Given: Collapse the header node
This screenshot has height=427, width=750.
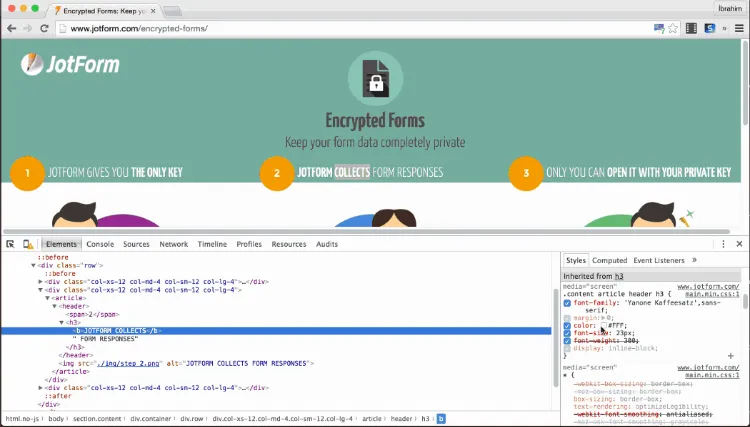Looking at the screenshot, I should pyautogui.click(x=55, y=306).
